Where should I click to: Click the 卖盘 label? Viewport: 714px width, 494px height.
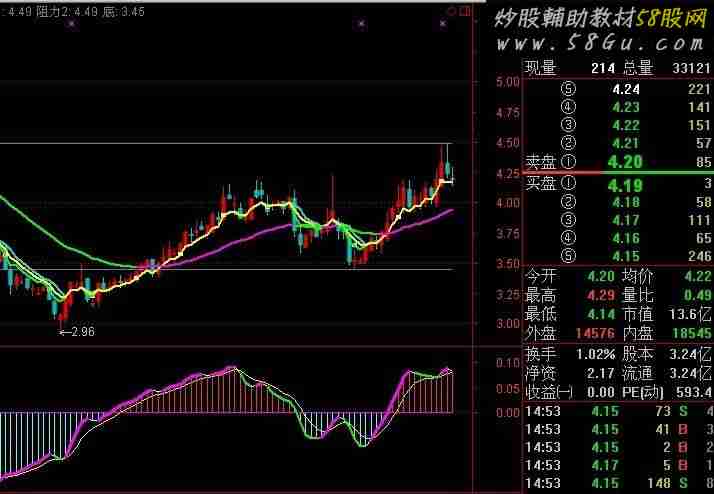[541, 162]
